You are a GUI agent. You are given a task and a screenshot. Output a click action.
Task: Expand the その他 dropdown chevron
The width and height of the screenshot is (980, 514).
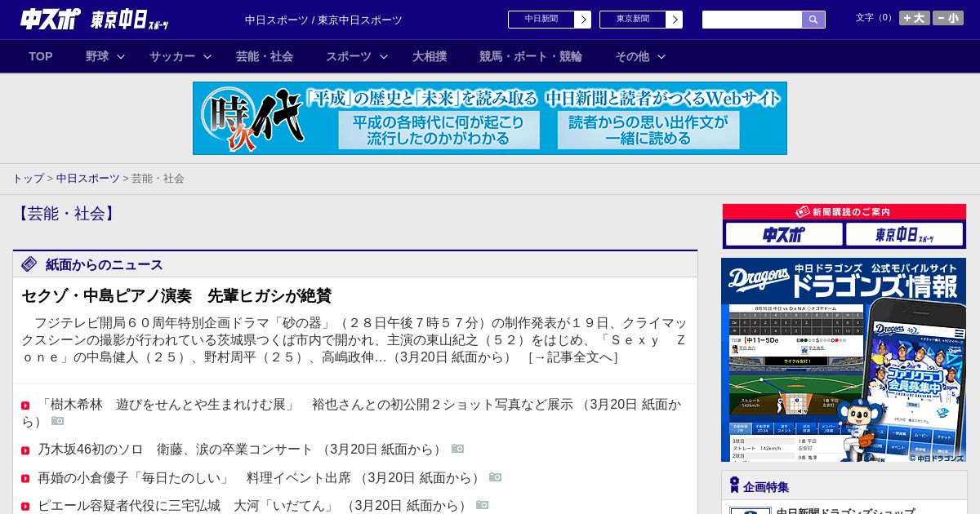pos(661,56)
